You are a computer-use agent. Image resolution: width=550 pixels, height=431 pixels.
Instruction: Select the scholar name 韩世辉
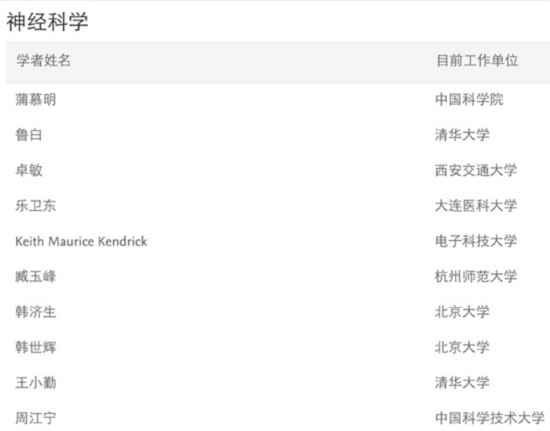[x=36, y=348]
